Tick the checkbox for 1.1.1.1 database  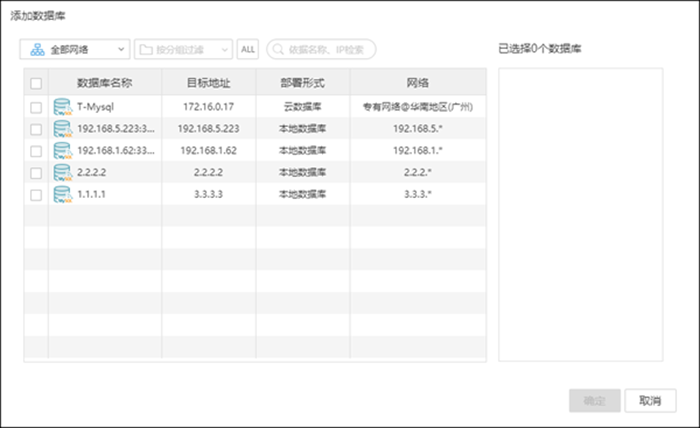click(36, 195)
